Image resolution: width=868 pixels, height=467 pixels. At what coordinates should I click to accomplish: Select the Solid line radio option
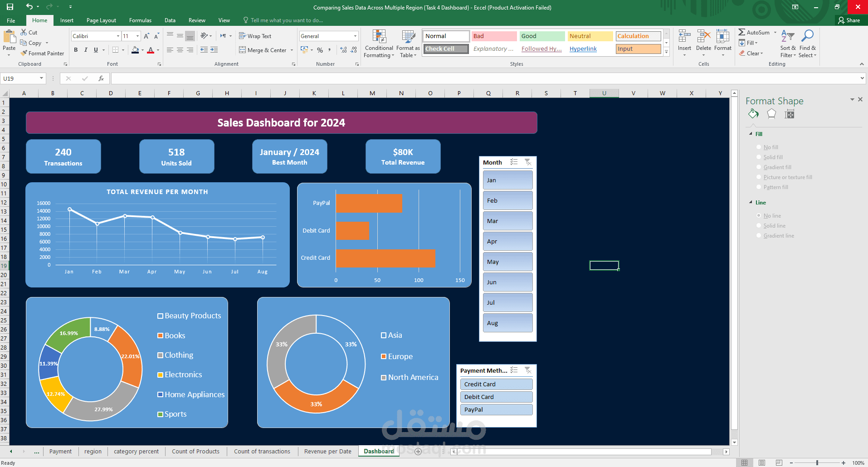point(759,225)
